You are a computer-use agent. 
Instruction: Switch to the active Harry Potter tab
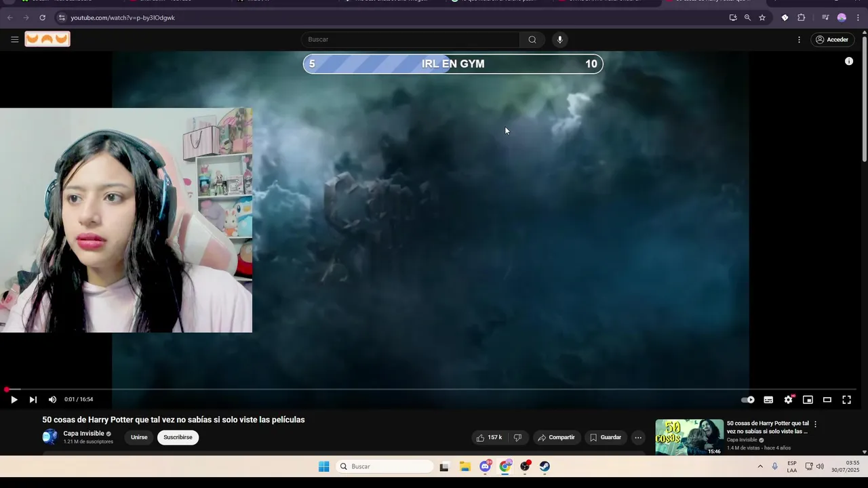[x=712, y=3]
